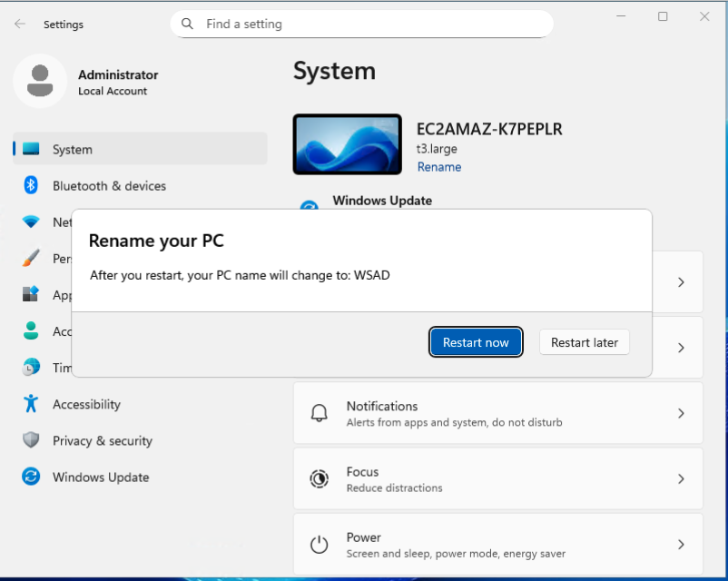Choose Restart later in the dialog
728x581 pixels.
pos(584,342)
